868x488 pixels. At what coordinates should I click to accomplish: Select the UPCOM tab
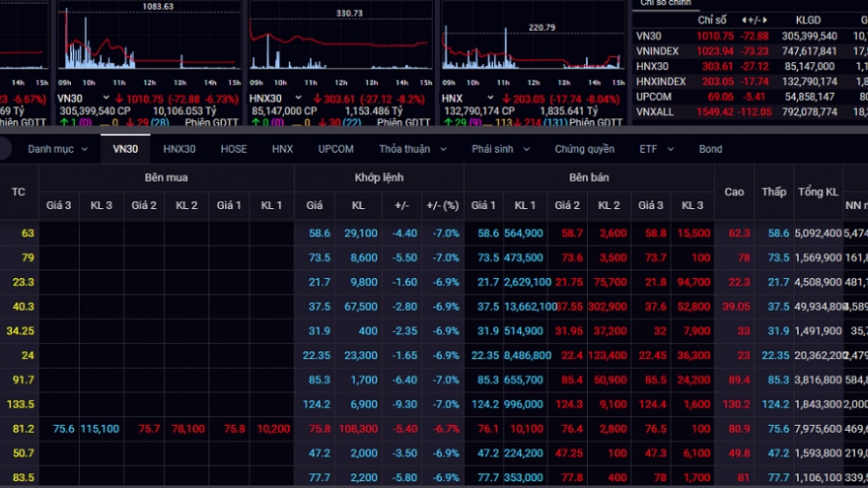(335, 150)
